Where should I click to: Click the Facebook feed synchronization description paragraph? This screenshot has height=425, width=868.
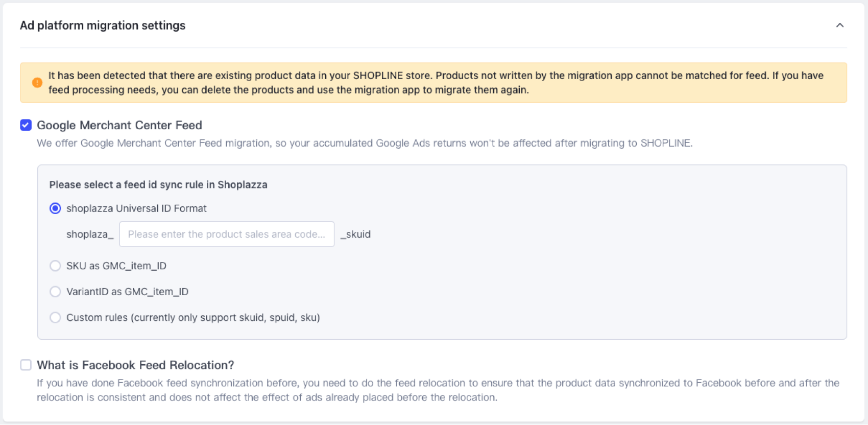point(438,390)
